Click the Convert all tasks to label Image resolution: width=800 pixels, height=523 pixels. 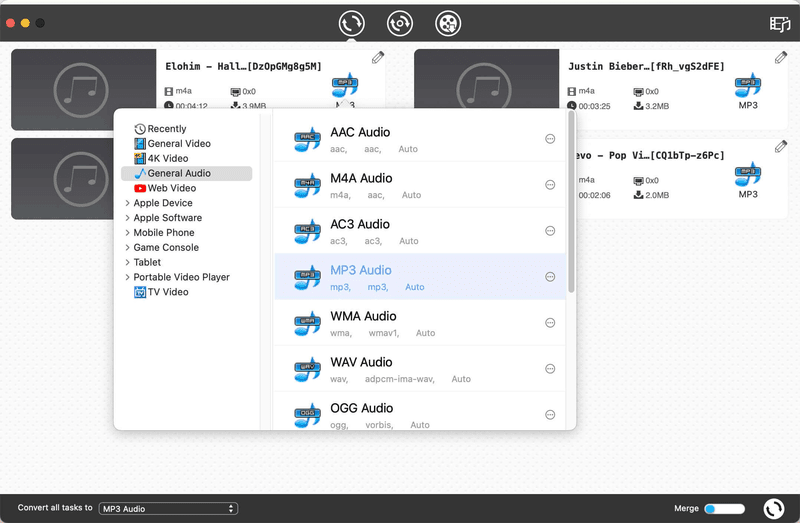[x=55, y=508]
